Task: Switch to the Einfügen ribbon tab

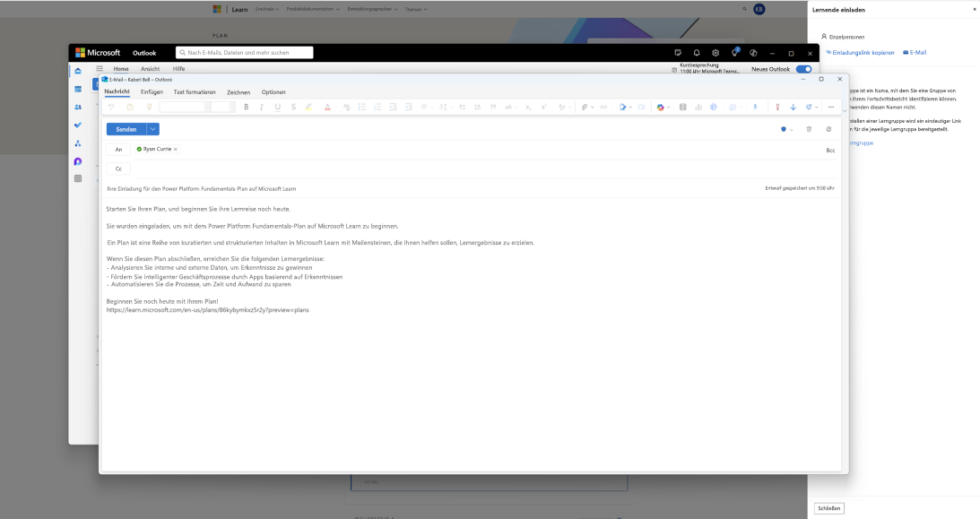Action: pos(152,91)
